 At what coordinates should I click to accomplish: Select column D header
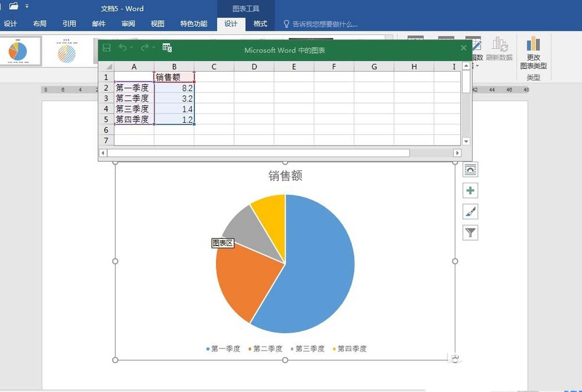[x=254, y=67]
